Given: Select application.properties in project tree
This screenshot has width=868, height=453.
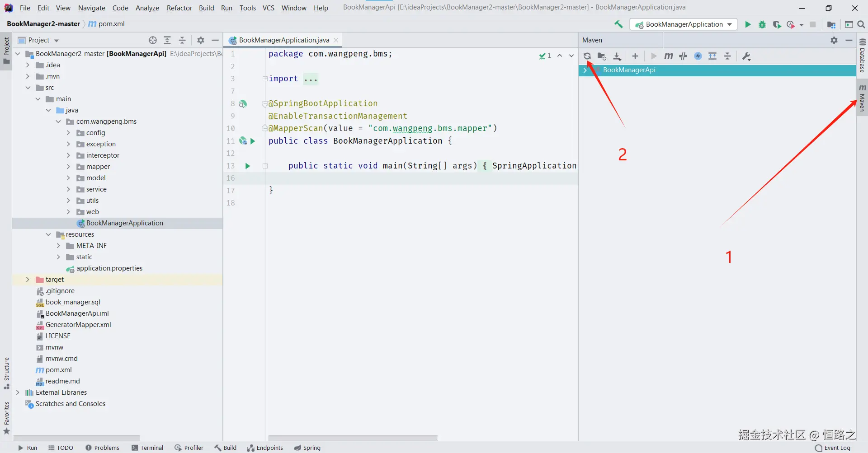Looking at the screenshot, I should tap(109, 268).
